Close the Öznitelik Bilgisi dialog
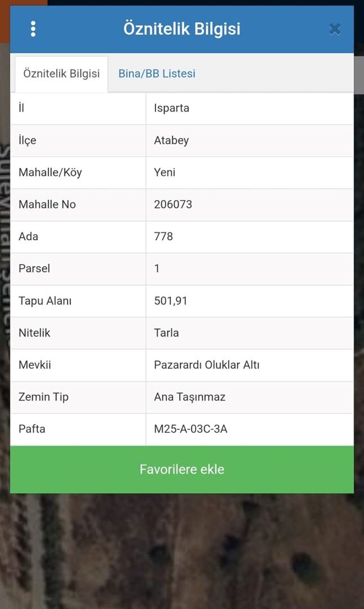Screen dimensions: 364x609 tap(335, 29)
